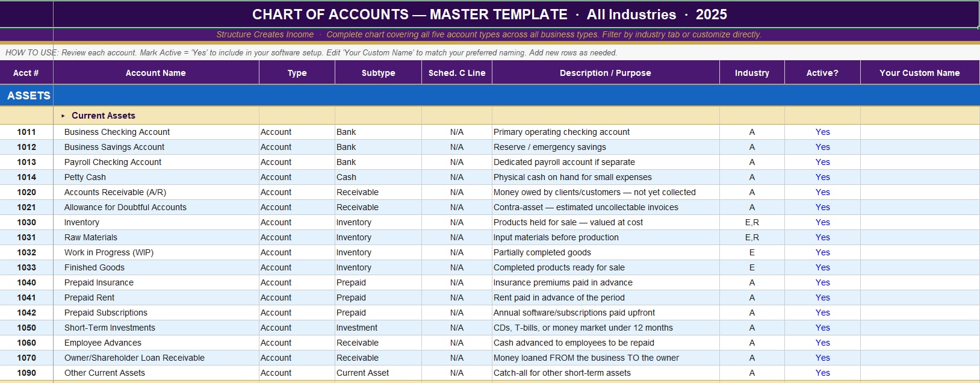Select Subtype 'Current Asset' cell
This screenshot has width=980, height=383.
(378, 373)
